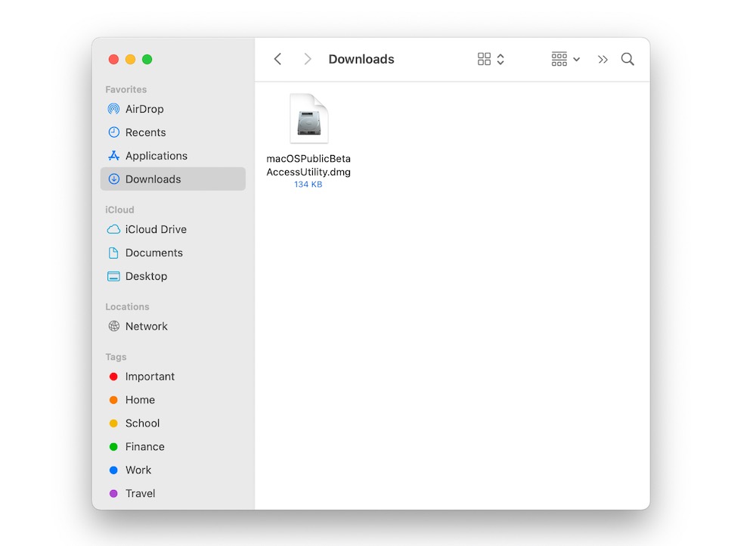The height and width of the screenshot is (546, 756).
Task: Click the back navigation arrow
Action: click(x=277, y=59)
